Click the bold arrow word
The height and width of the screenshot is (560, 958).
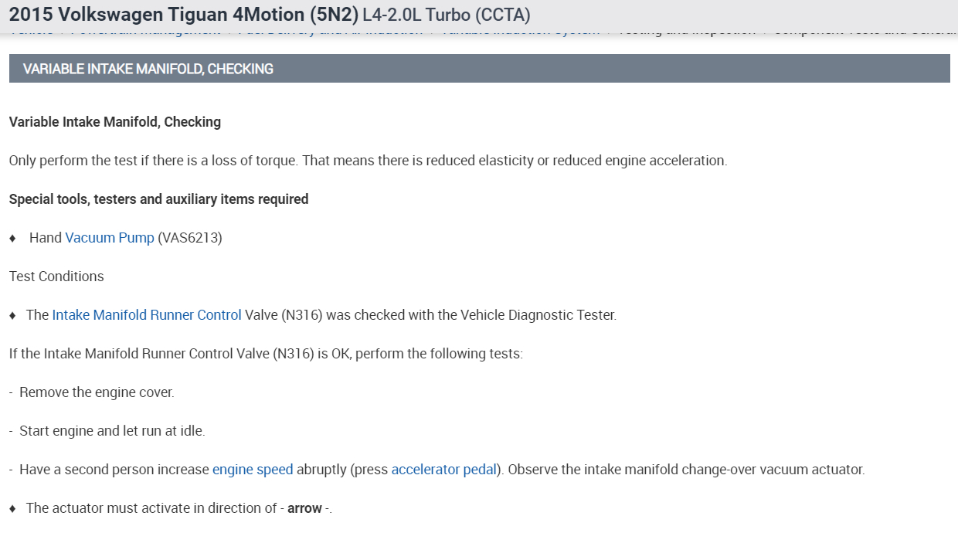pos(304,508)
